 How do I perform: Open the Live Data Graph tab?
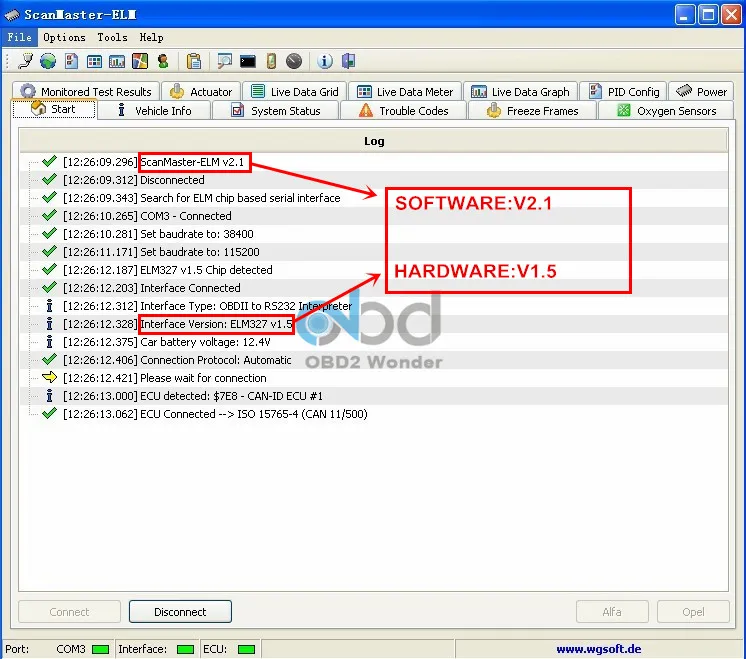[x=520, y=91]
